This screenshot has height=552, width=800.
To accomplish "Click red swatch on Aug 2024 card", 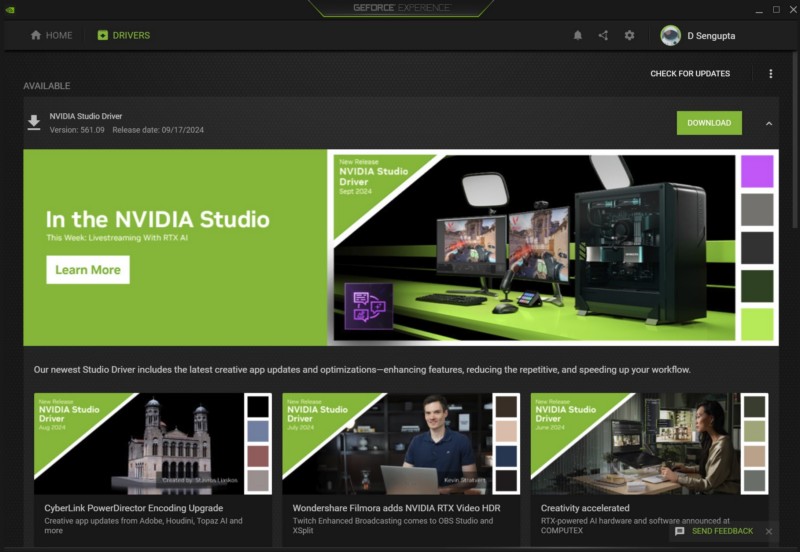I will click(258, 456).
